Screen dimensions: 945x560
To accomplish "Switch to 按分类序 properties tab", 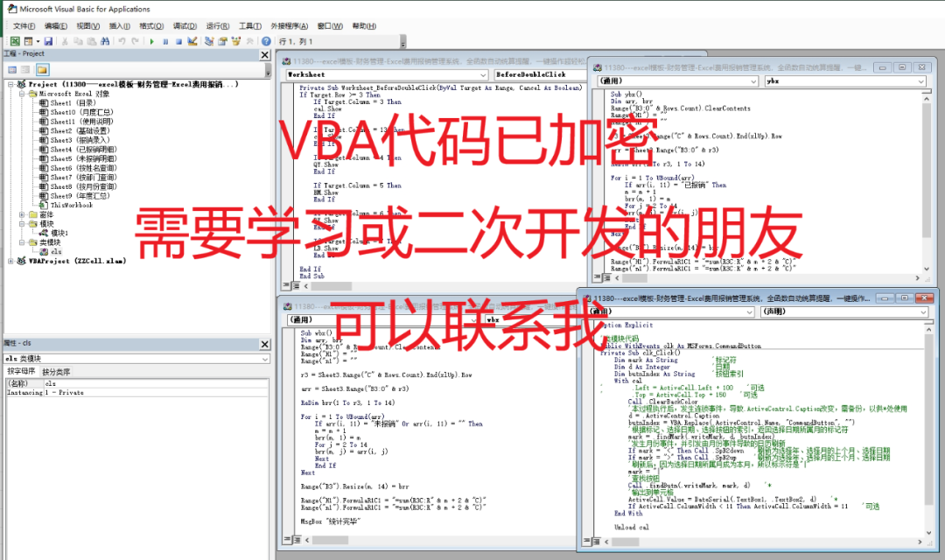I will click(56, 371).
